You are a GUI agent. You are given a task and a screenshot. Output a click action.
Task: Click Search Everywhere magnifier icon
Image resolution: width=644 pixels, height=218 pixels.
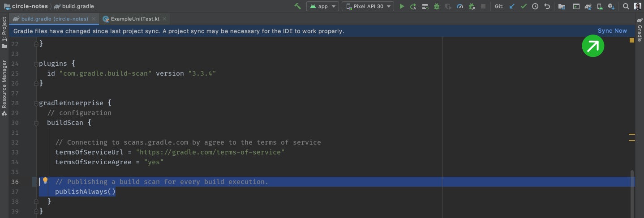(626, 6)
